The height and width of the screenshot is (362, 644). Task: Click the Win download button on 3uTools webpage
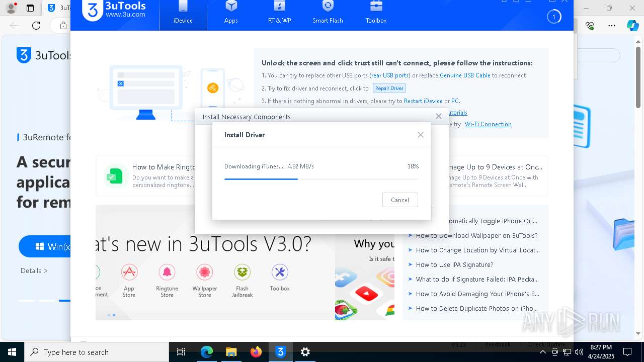click(45, 246)
